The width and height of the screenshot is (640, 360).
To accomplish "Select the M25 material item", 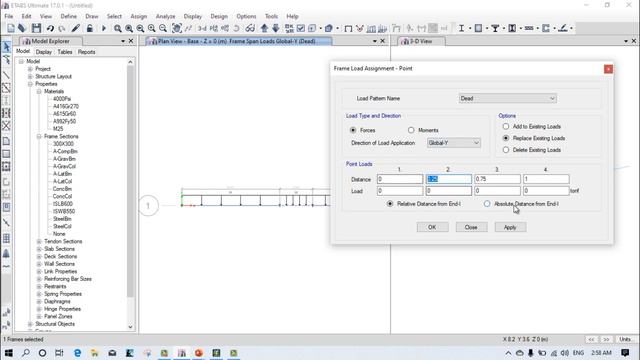I will 58,129.
